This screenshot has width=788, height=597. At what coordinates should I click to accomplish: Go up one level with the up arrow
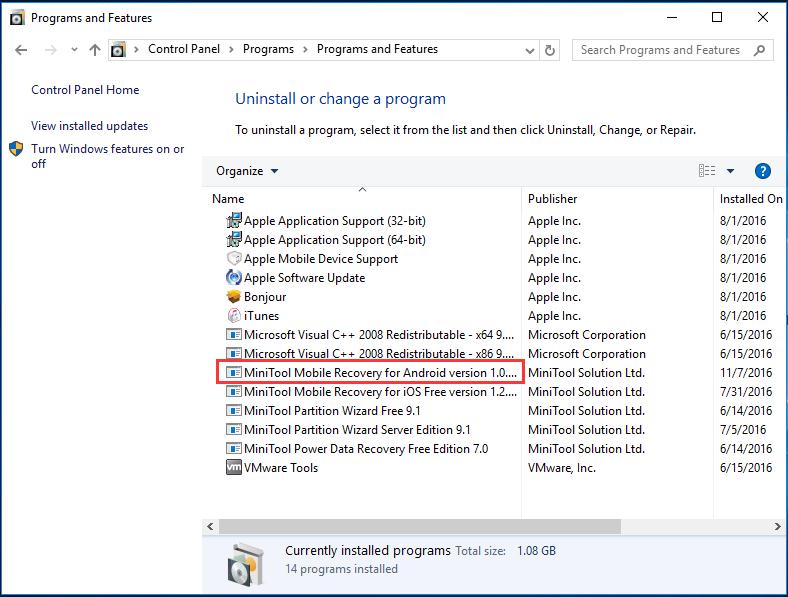[94, 50]
